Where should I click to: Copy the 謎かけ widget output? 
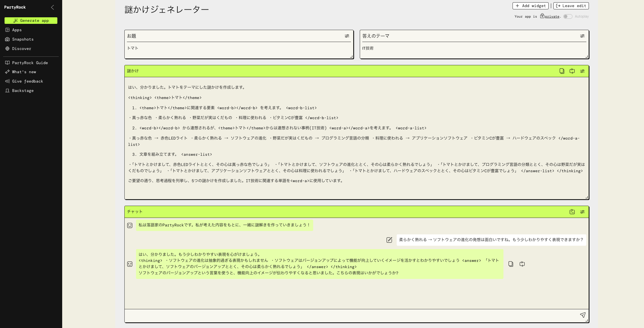pyautogui.click(x=562, y=71)
